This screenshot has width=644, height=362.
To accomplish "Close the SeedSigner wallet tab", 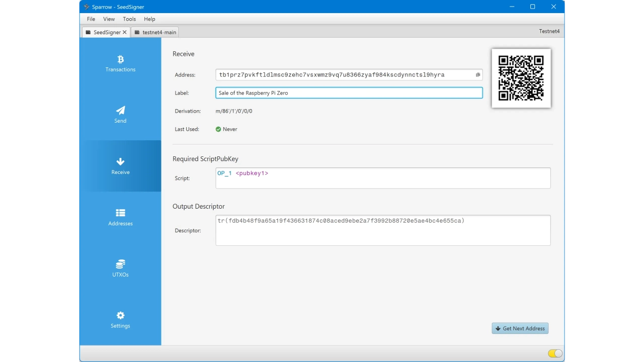I will 125,32.
